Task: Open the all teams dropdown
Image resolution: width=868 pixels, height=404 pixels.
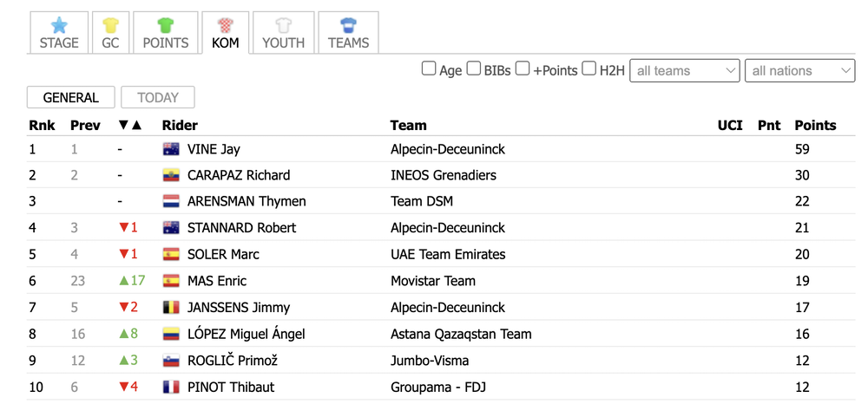Action: (x=684, y=71)
